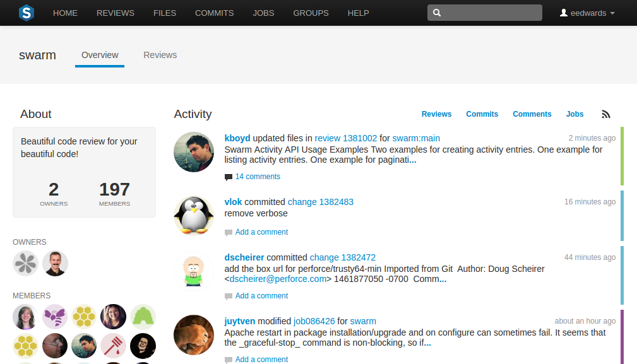Open the eedwards user dropdown

(587, 13)
